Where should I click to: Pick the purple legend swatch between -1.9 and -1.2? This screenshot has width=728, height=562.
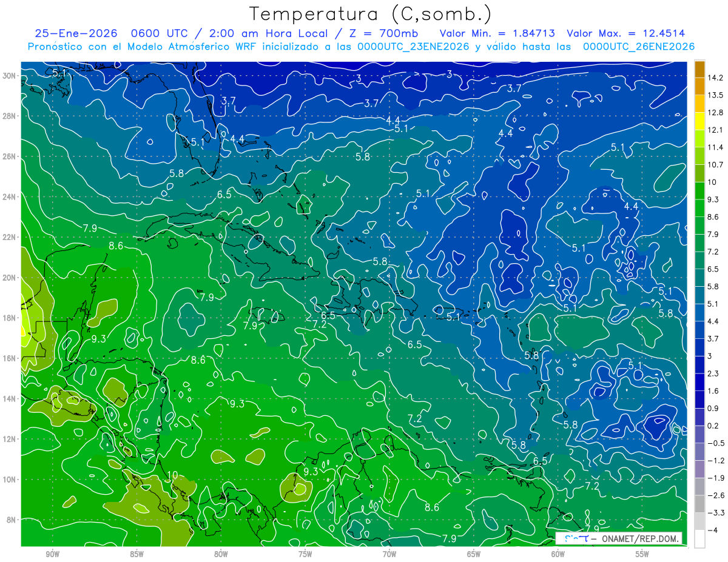[699, 469]
